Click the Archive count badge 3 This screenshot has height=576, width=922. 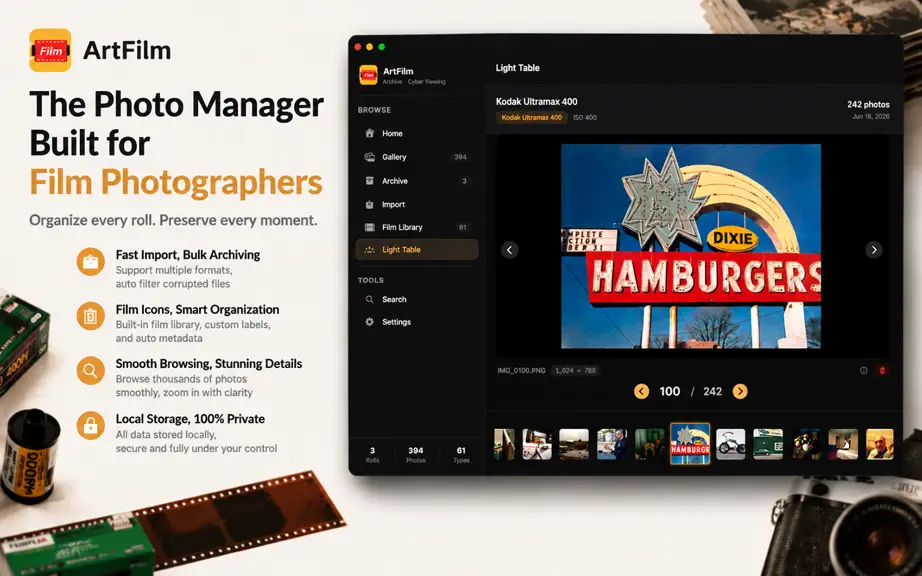coord(465,181)
